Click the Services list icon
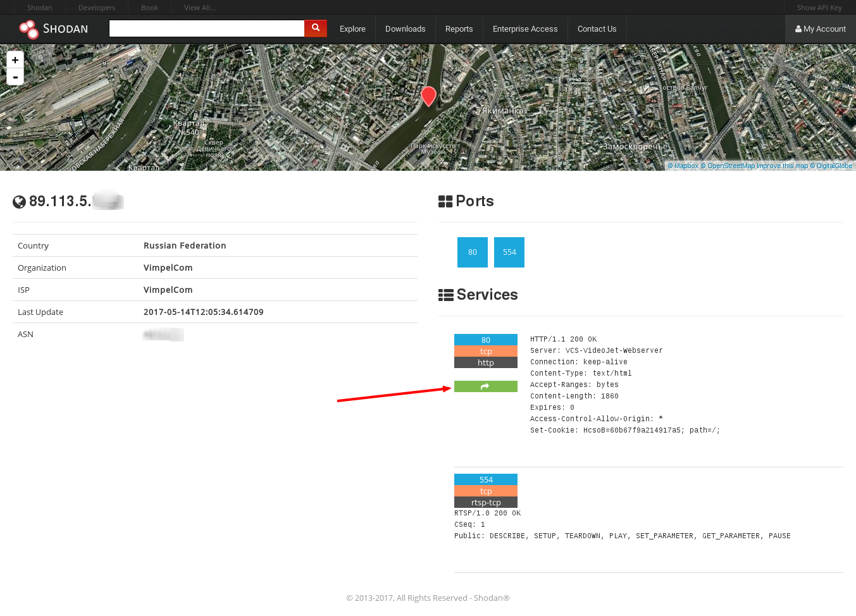 (446, 295)
